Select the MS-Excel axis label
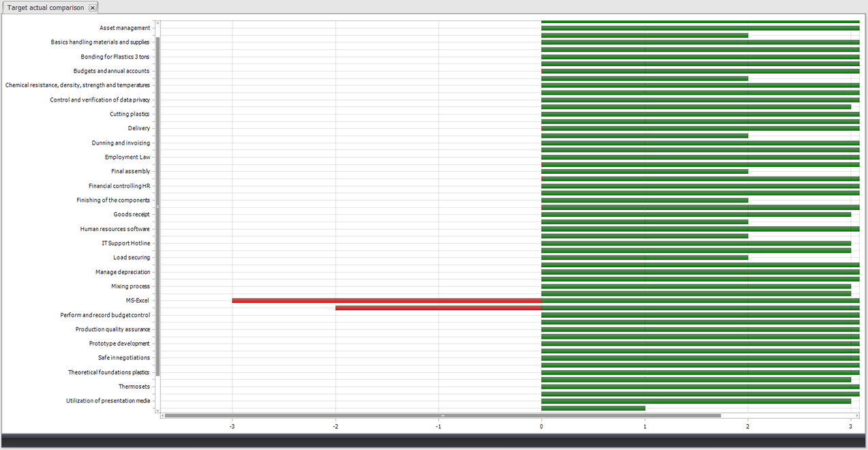The height and width of the screenshot is (450, 868). [x=137, y=301]
